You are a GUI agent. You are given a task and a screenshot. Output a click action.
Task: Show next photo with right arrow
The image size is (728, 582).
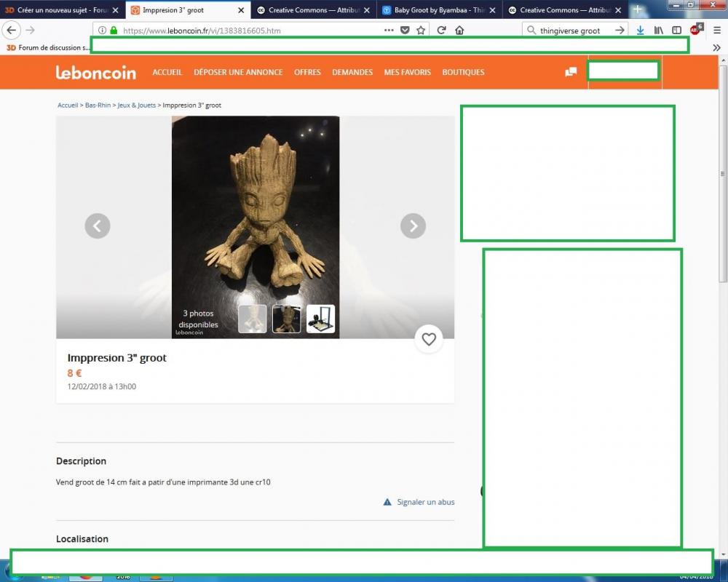414,226
